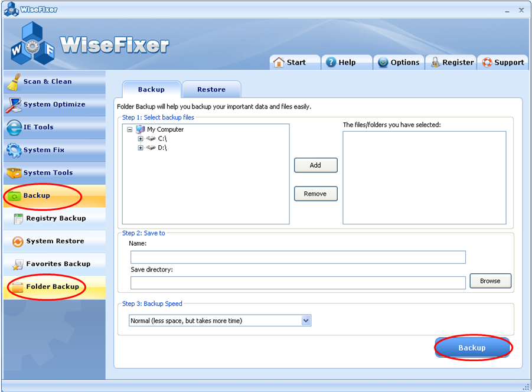Expand the C:\ drive node

tap(141, 139)
